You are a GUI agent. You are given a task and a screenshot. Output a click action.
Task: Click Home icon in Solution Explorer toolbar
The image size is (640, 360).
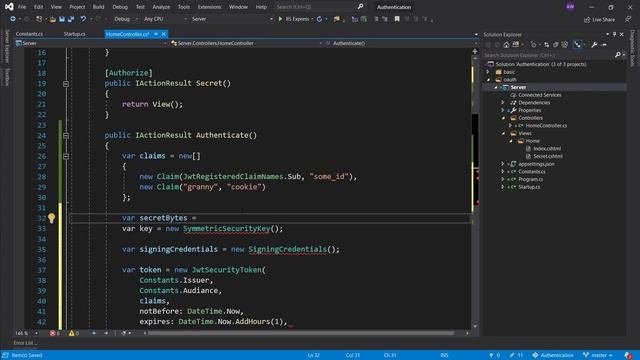click(506, 44)
